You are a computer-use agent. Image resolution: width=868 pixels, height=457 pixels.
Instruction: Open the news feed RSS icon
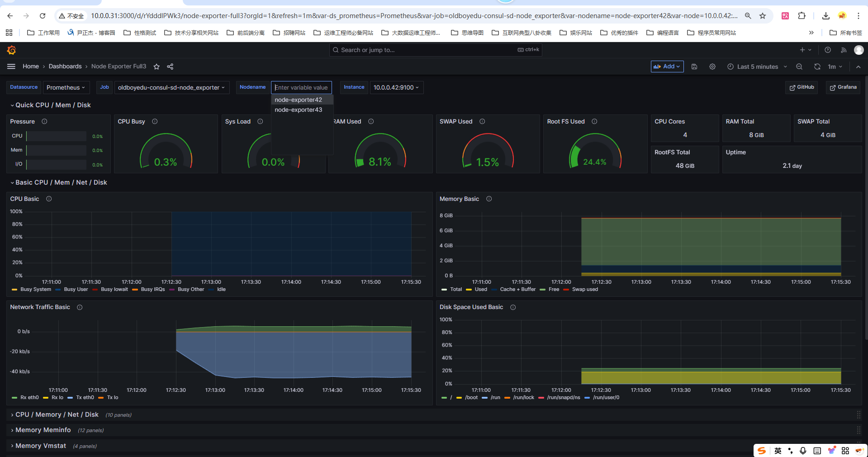pyautogui.click(x=844, y=50)
